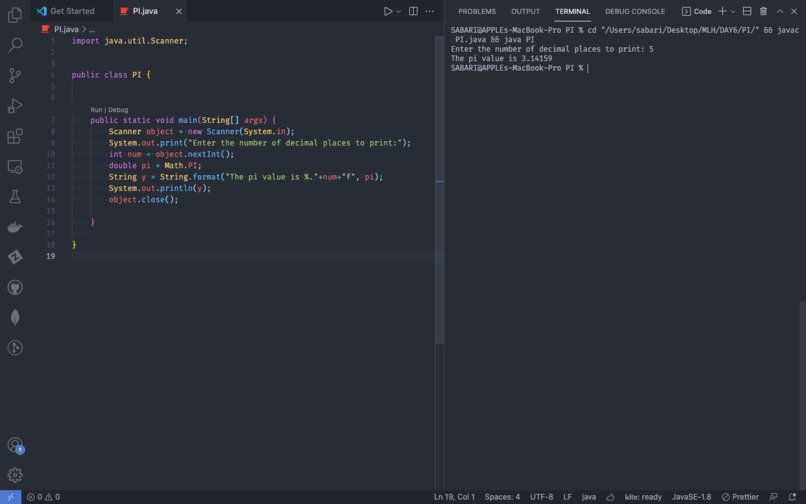Open the Manage settings gear
The height and width of the screenshot is (504, 806).
(15, 475)
